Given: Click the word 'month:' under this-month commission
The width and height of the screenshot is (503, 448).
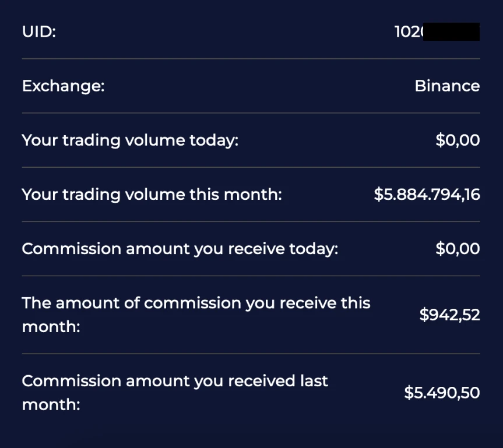Looking at the screenshot, I should point(51,327).
